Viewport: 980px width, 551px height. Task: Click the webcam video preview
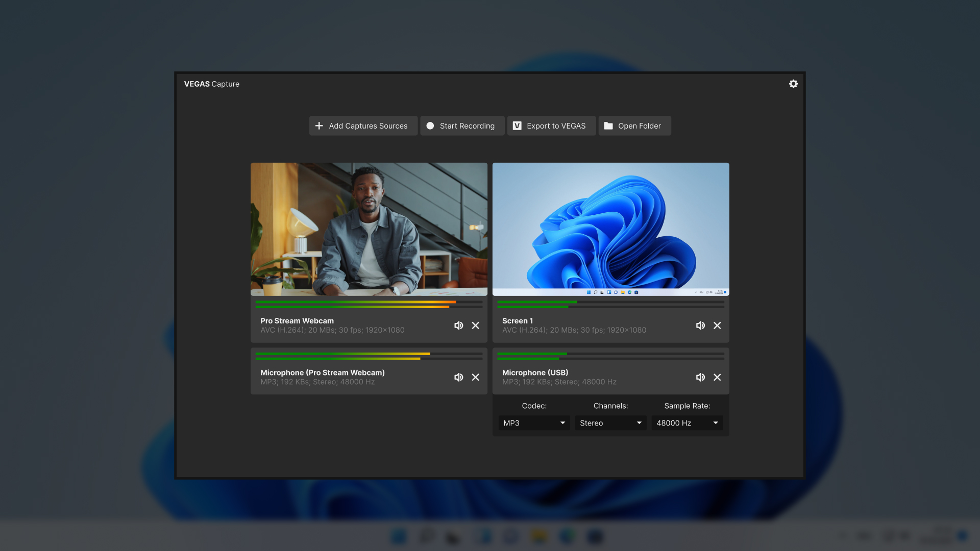click(369, 229)
